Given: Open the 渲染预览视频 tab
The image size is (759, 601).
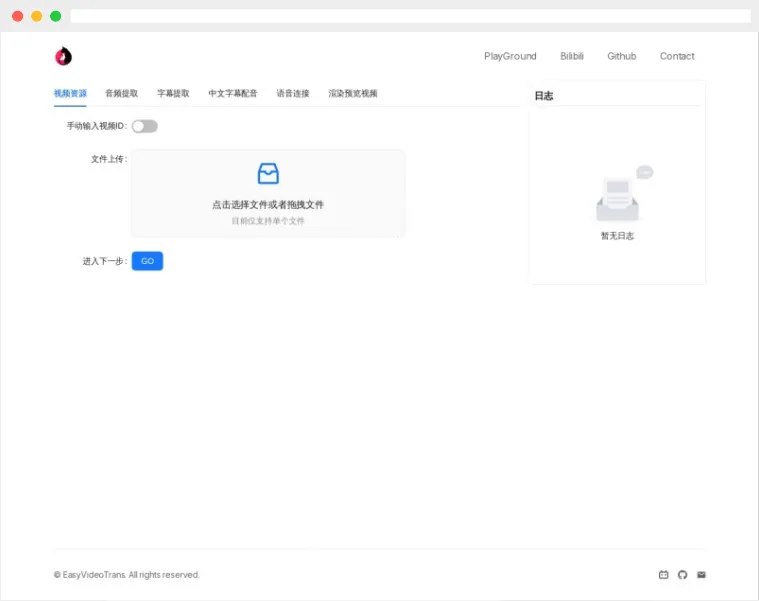Looking at the screenshot, I should tap(353, 93).
